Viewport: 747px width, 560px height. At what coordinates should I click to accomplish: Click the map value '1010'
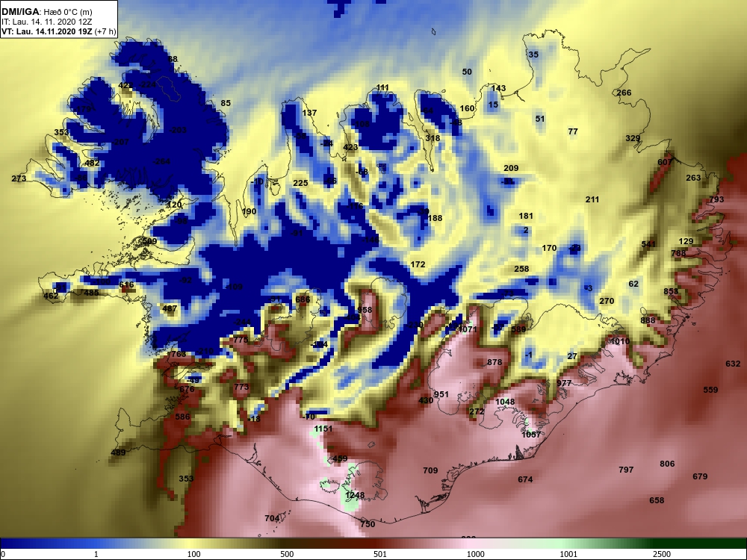pos(620,341)
